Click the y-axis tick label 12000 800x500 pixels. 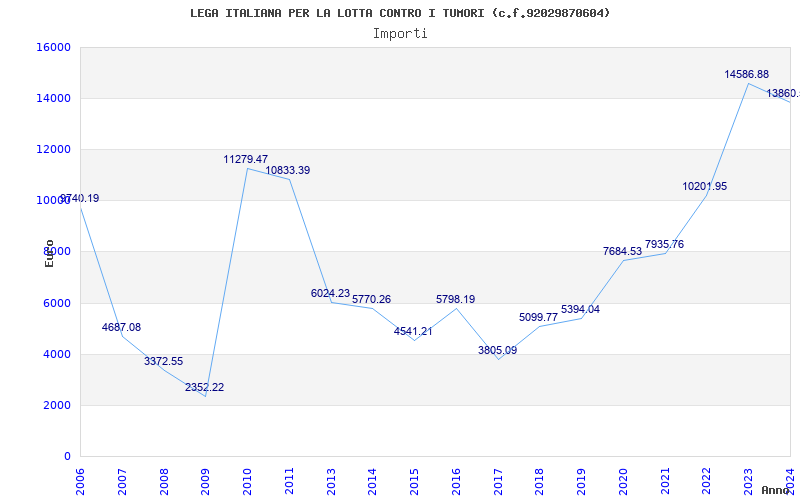click(x=54, y=149)
